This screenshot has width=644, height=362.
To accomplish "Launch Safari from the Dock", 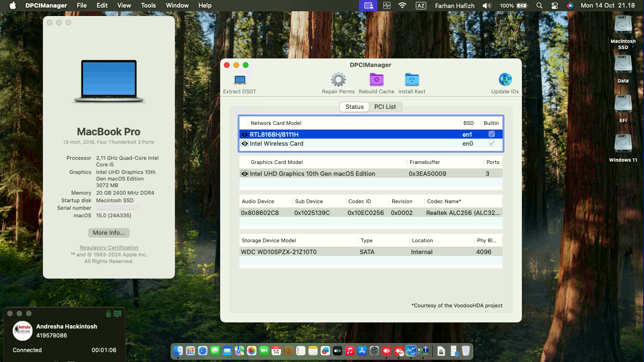I will point(203,351).
